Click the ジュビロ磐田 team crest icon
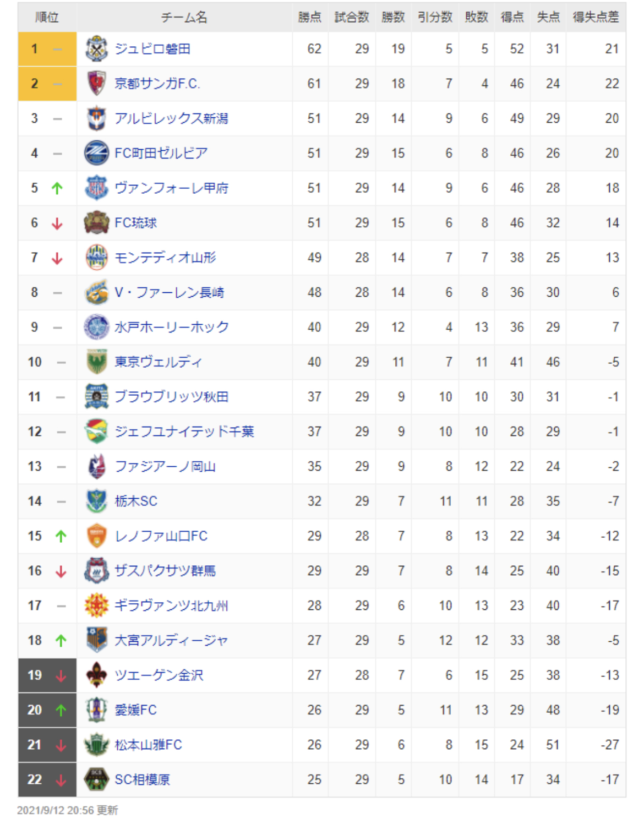Image resolution: width=644 pixels, height=835 pixels. 97,49
